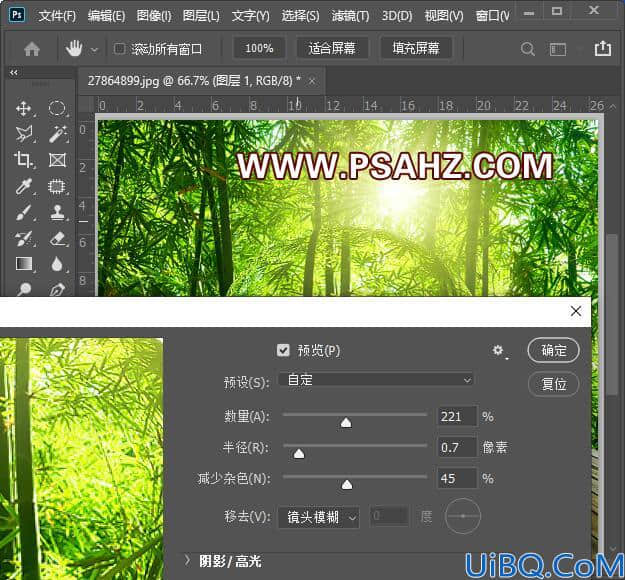Open the sharpen dialog gear settings
The width and height of the screenshot is (625, 580).
[498, 350]
